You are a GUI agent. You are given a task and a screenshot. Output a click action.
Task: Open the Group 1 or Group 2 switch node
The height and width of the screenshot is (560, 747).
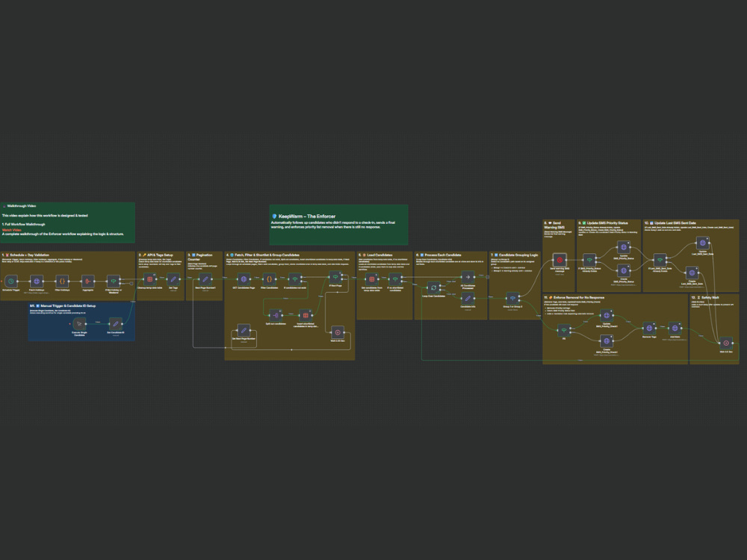[x=512, y=299]
